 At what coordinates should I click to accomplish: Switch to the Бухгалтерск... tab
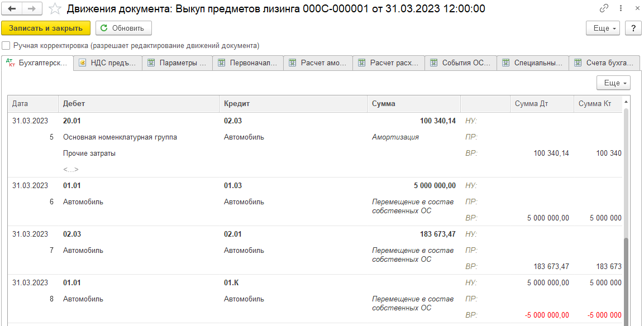pyautogui.click(x=37, y=63)
